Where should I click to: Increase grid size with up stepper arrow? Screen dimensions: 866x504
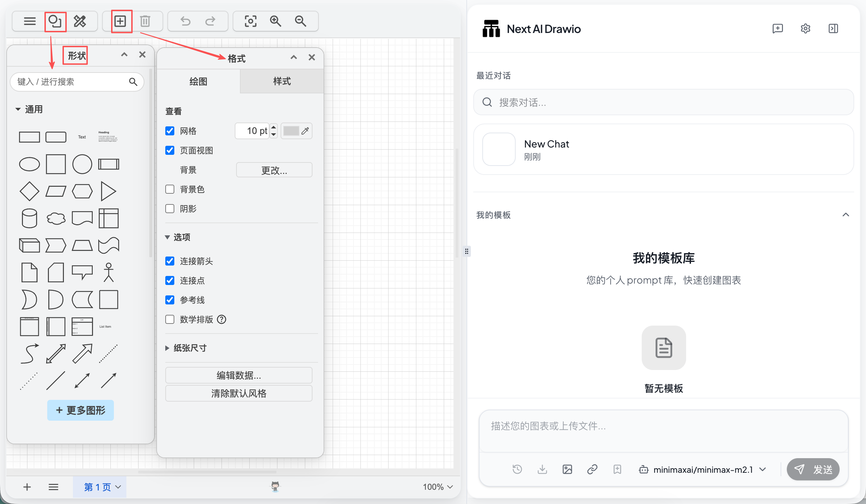tap(274, 127)
